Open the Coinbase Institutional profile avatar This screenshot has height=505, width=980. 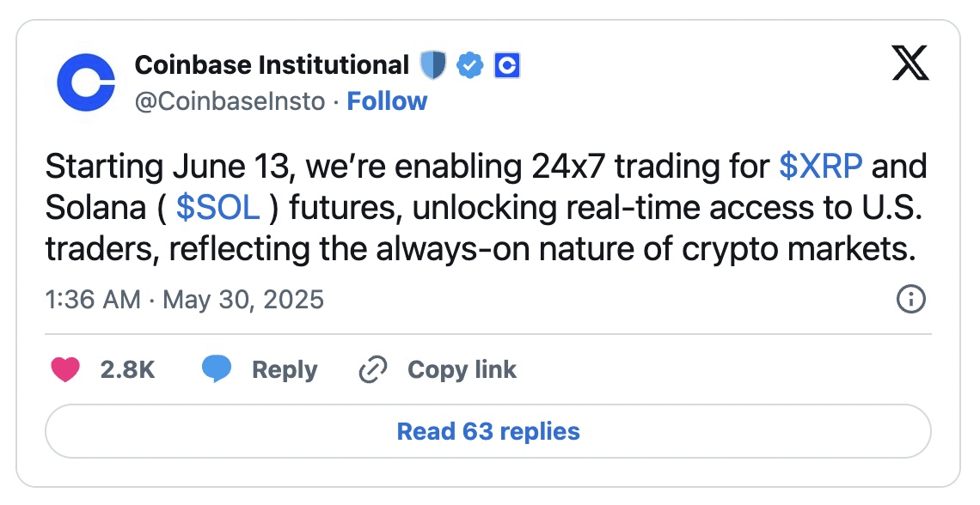coord(86,82)
